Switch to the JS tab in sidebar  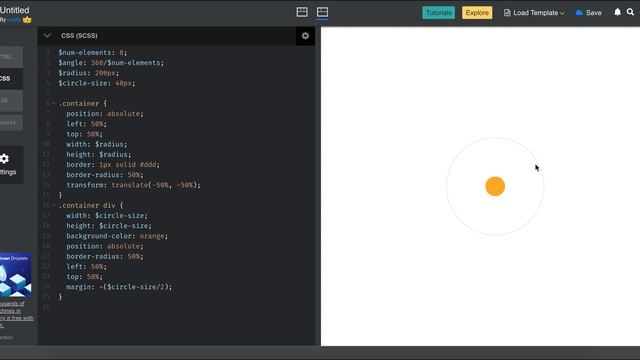pos(10,100)
